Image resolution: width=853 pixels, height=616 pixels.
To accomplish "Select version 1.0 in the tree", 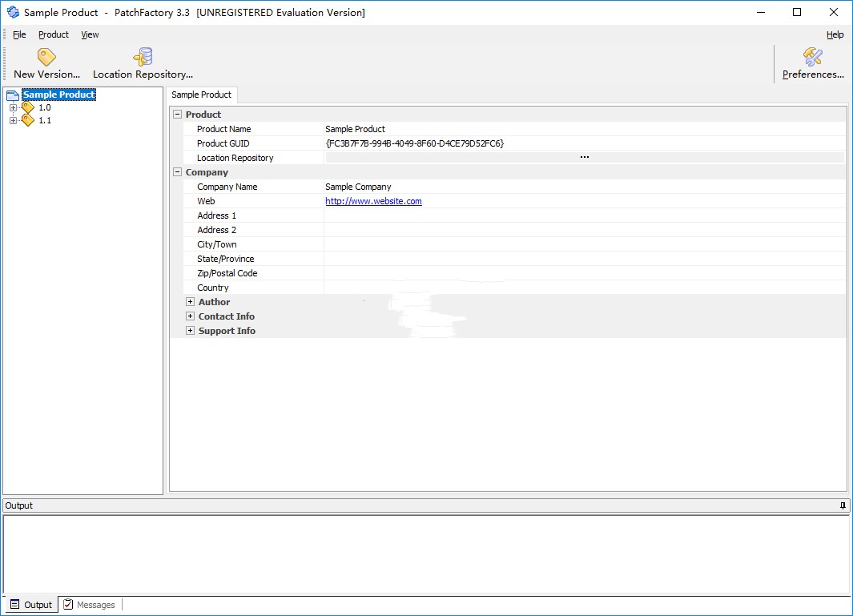I will click(x=45, y=108).
